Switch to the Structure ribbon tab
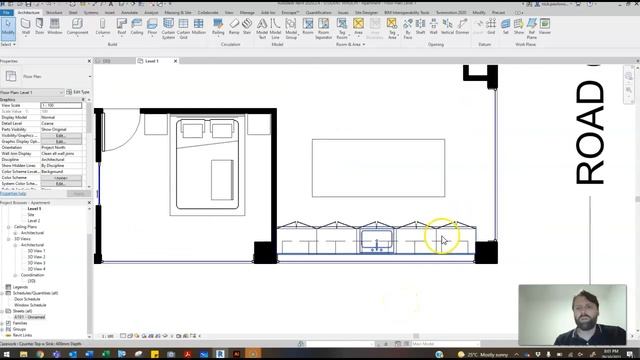This screenshot has height=360, width=640. coord(54,13)
